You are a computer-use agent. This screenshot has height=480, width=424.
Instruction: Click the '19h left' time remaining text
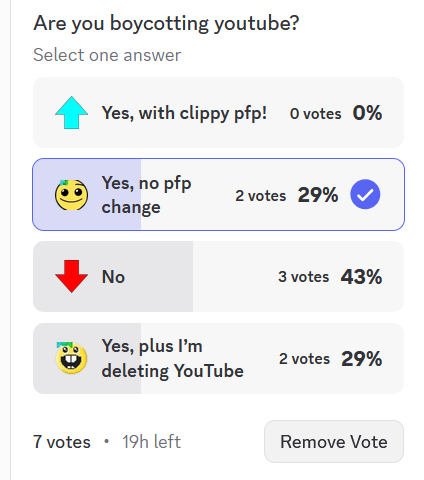click(151, 442)
